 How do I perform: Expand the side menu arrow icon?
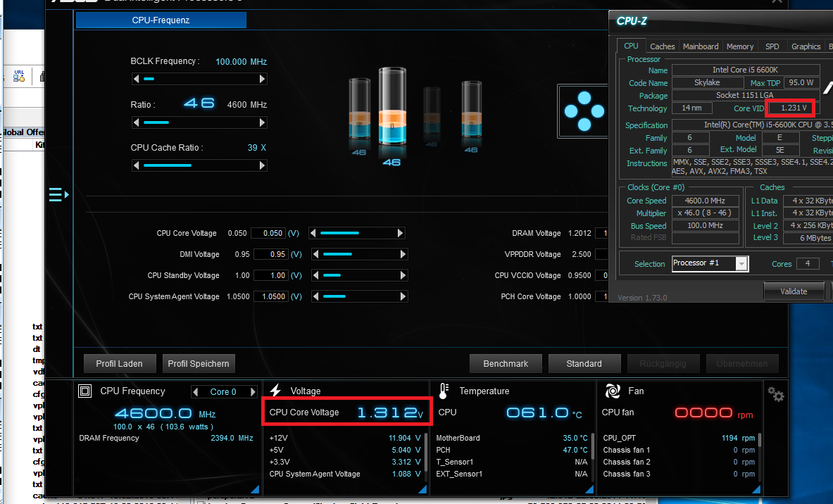click(58, 195)
